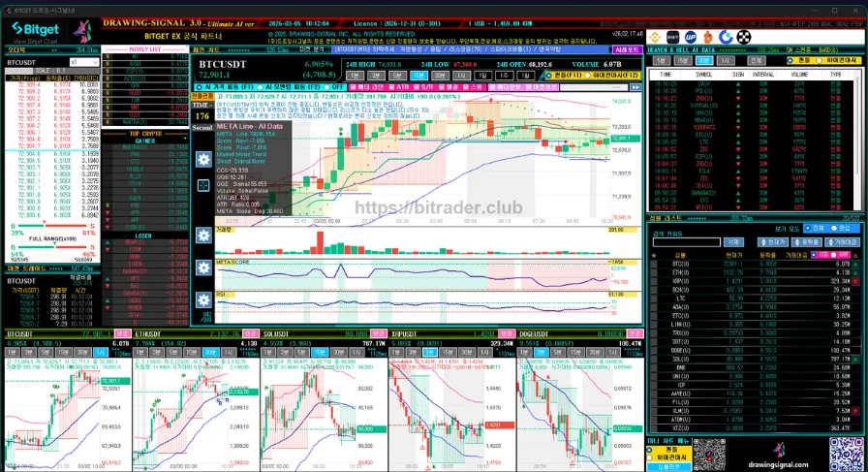Viewport: 868px width, 472px height.
Task: Click the double-arrow forward button above chart
Action: coord(635,87)
